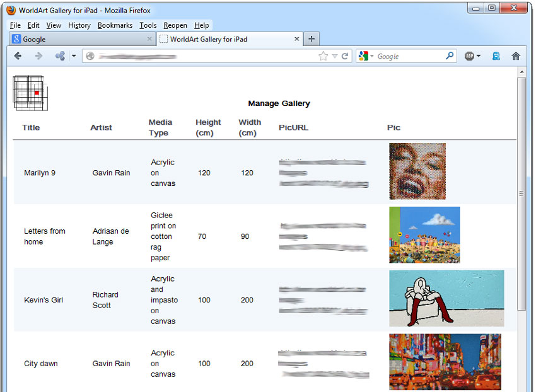This screenshot has width=536, height=392.
Task: Click the Firefox logo in title bar
Action: tap(11, 10)
